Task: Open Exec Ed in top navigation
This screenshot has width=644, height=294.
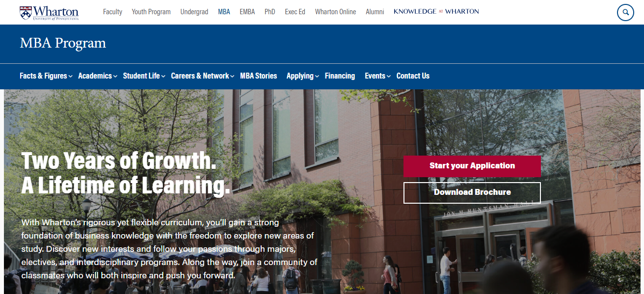Action: (295, 12)
